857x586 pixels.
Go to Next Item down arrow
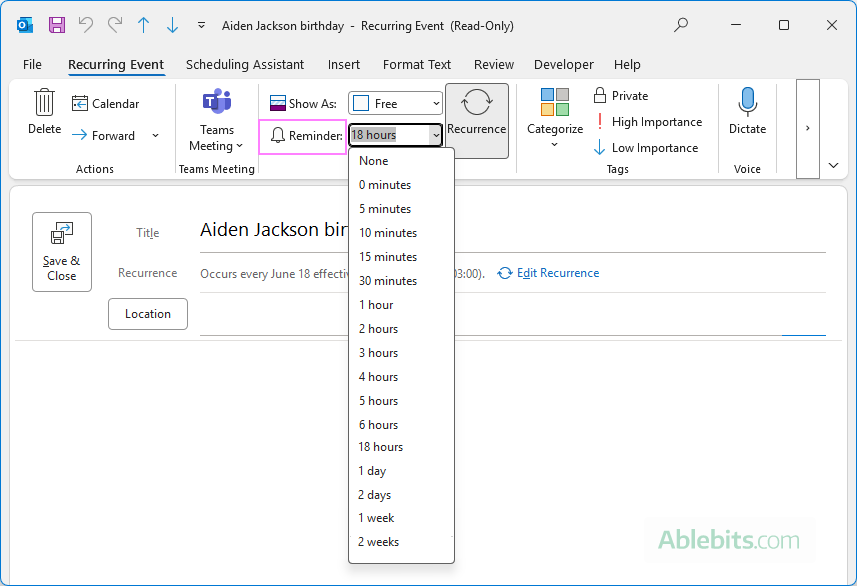[172, 25]
